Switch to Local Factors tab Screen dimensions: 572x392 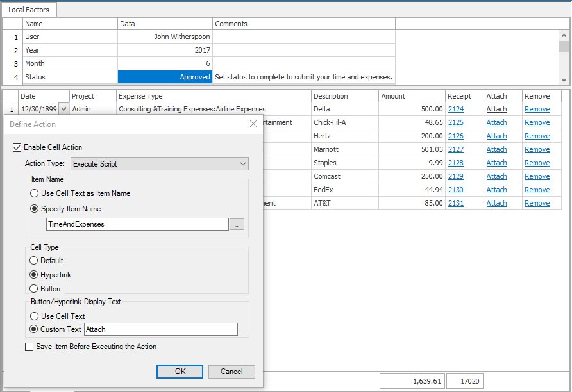[x=29, y=10]
